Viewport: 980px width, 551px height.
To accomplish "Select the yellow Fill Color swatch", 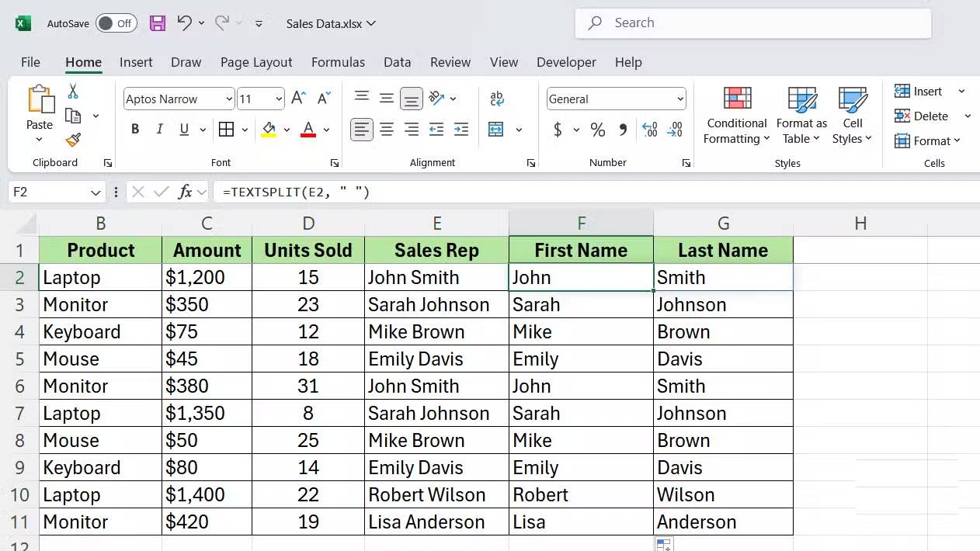I will (269, 134).
